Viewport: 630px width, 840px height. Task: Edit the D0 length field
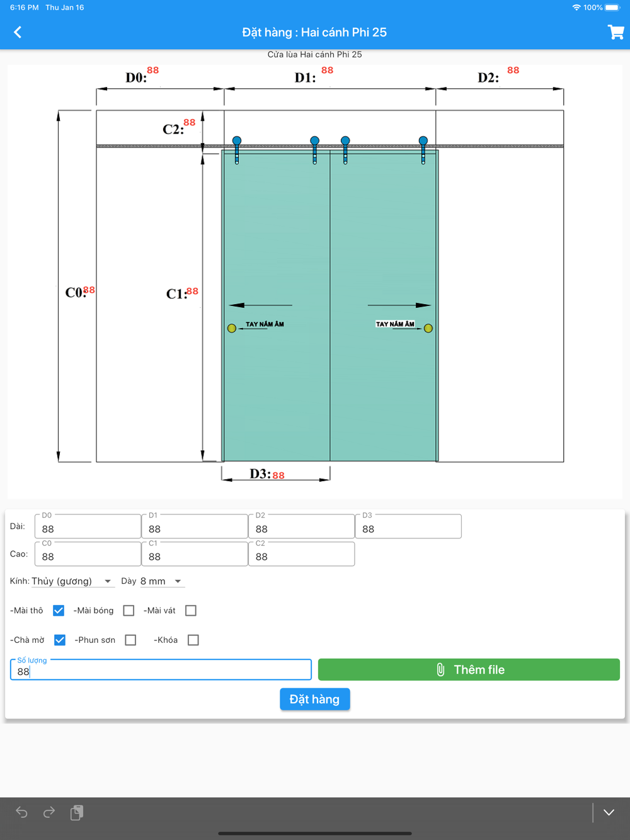click(88, 526)
